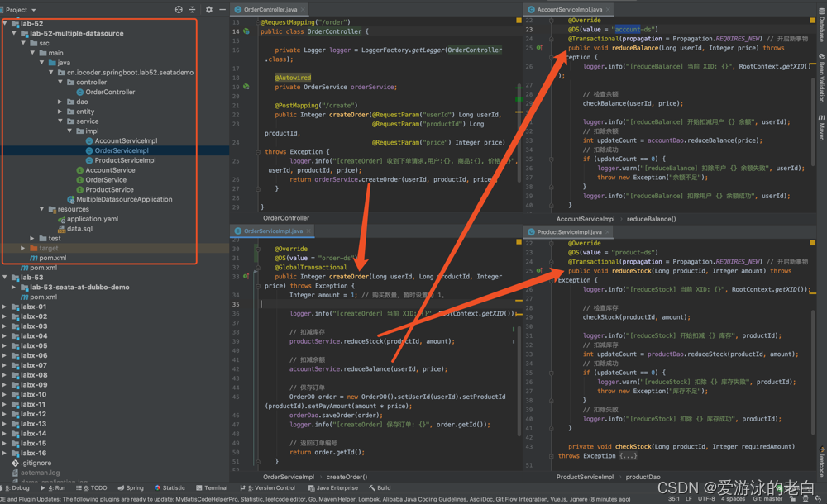
Task: Click createOrder() in the breadcrumb bar
Action: (x=347, y=477)
